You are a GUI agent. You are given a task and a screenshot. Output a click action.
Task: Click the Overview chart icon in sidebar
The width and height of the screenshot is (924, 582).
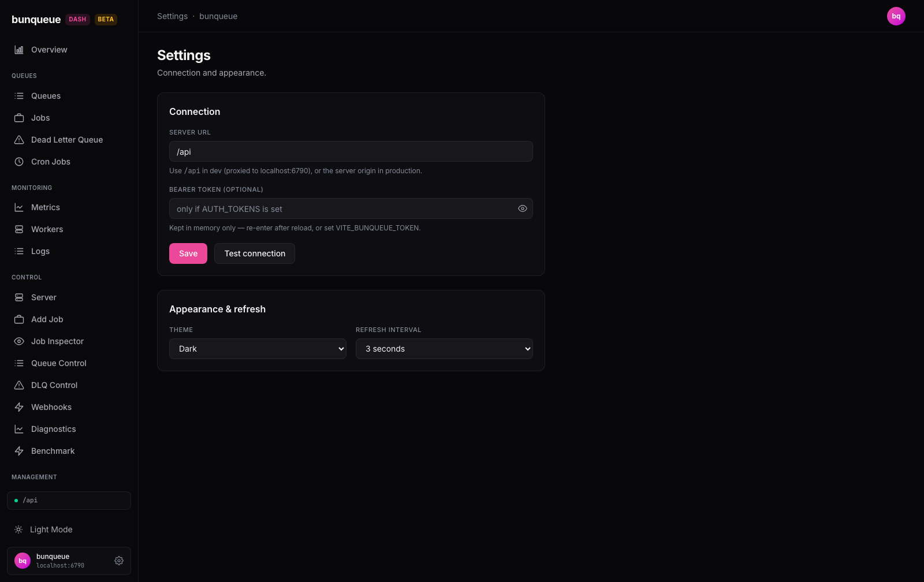19,50
